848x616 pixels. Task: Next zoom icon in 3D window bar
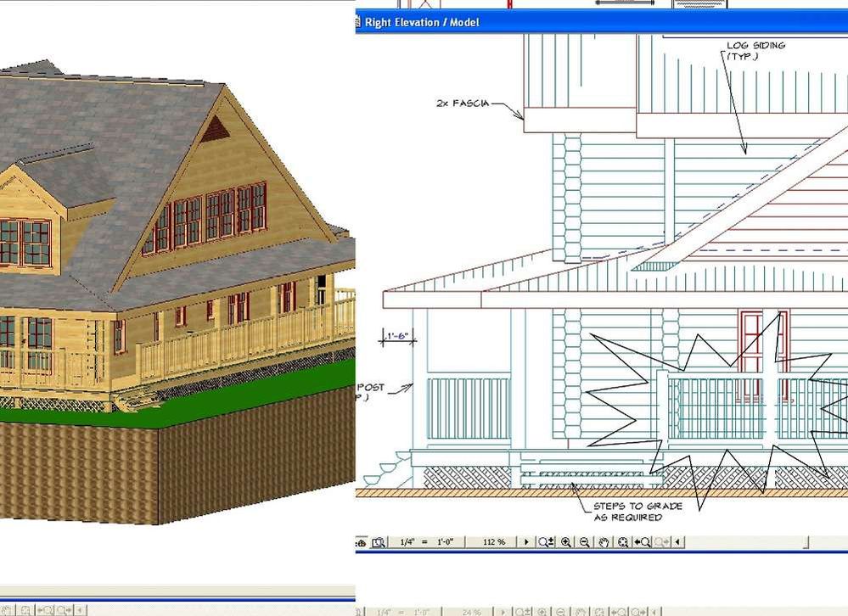[x=64, y=611]
